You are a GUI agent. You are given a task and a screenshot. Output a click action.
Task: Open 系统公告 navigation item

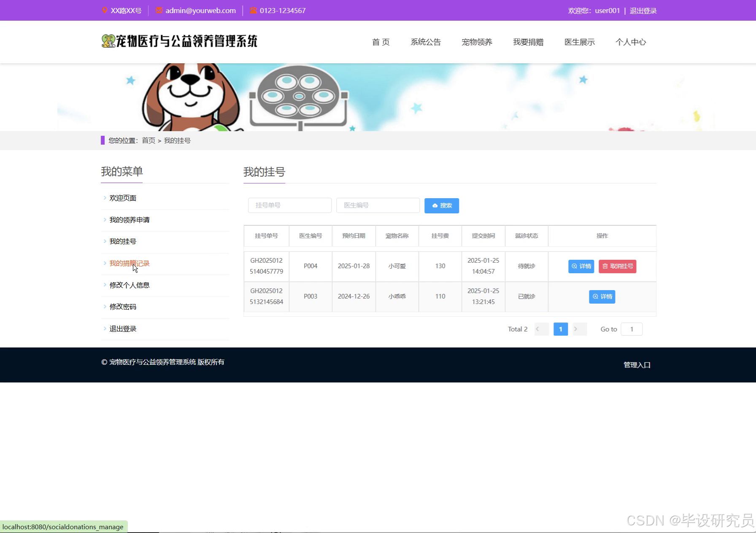(426, 42)
